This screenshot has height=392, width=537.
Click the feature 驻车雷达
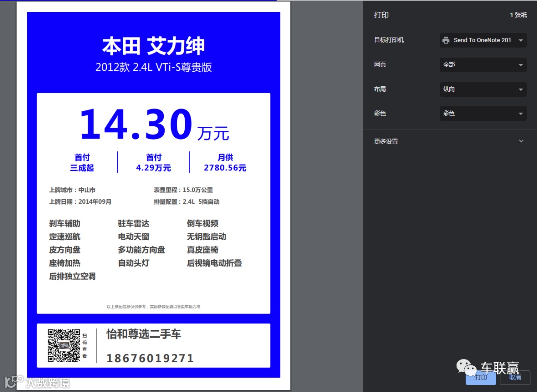(x=134, y=224)
